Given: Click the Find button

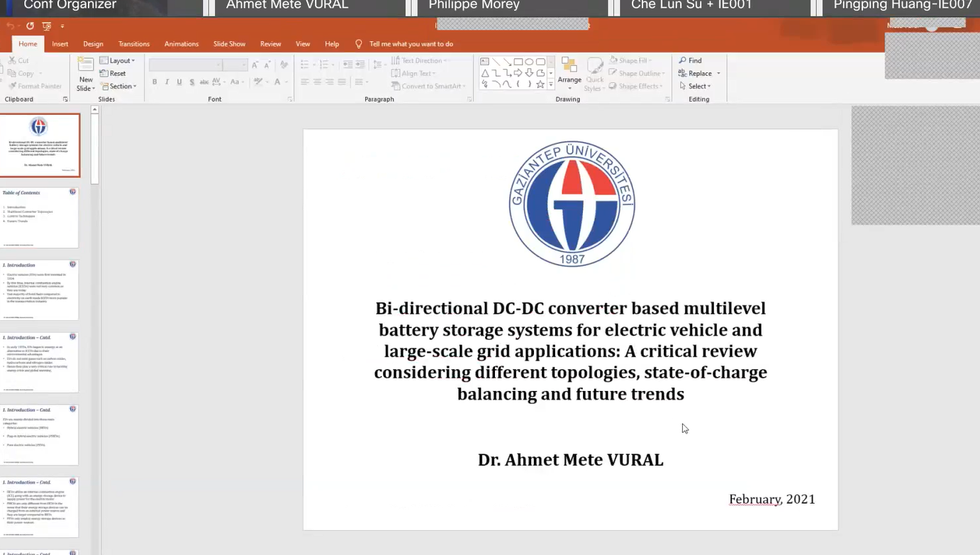Looking at the screenshot, I should coord(690,61).
